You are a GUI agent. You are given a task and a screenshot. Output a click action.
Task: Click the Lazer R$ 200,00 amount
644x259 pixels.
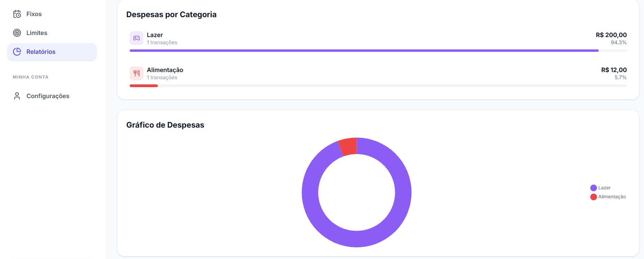(x=611, y=35)
